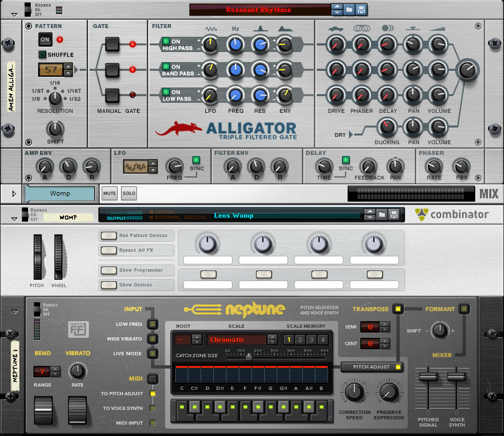
Task: Toggle High Pass filter ON
Action: 166,41
